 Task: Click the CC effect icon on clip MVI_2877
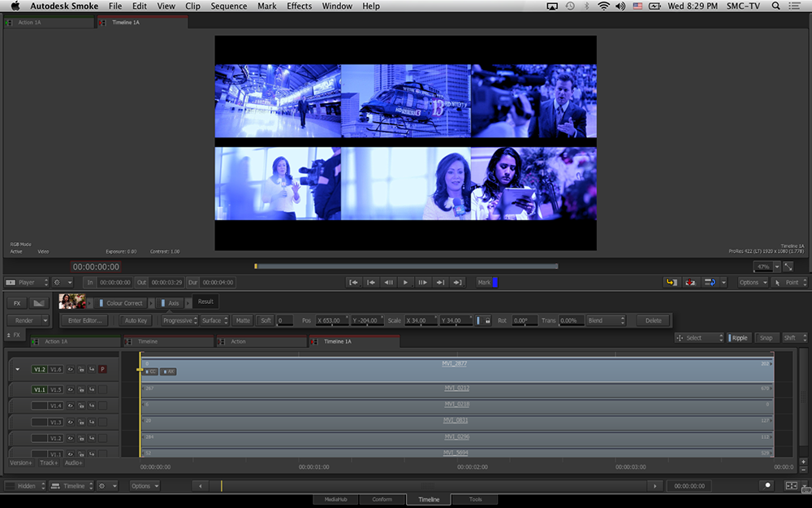coord(152,371)
